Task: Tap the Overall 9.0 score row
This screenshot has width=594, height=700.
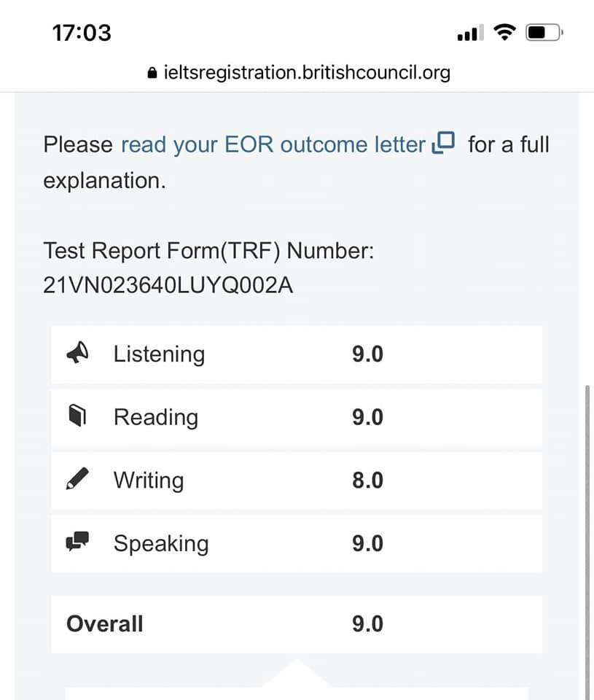Action: click(x=296, y=624)
